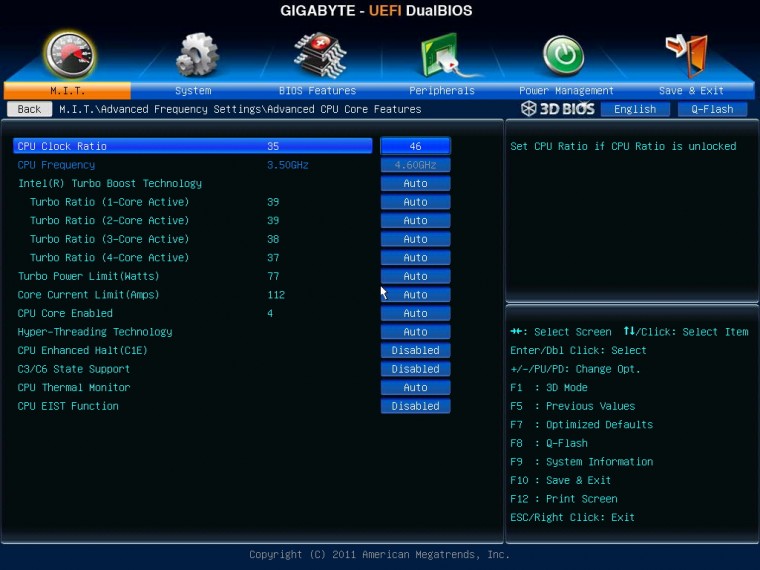Click Hyper-Threading Technology label
This screenshot has width=760, height=570.
click(x=95, y=332)
